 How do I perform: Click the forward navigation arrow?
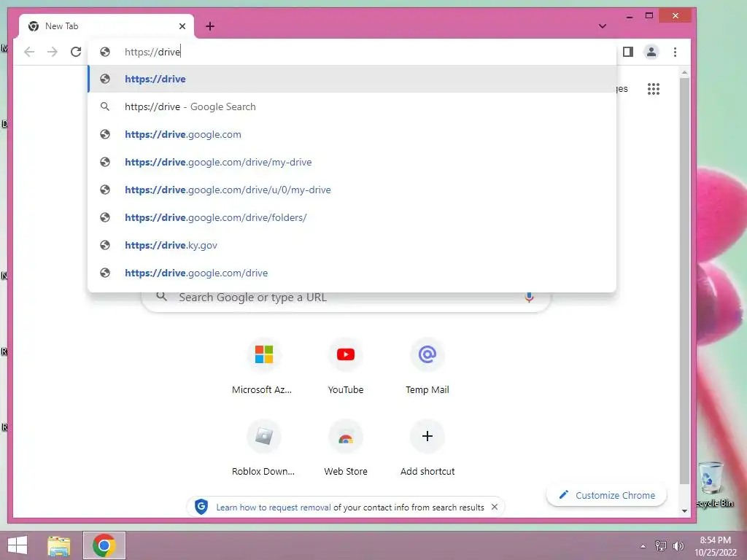point(53,52)
